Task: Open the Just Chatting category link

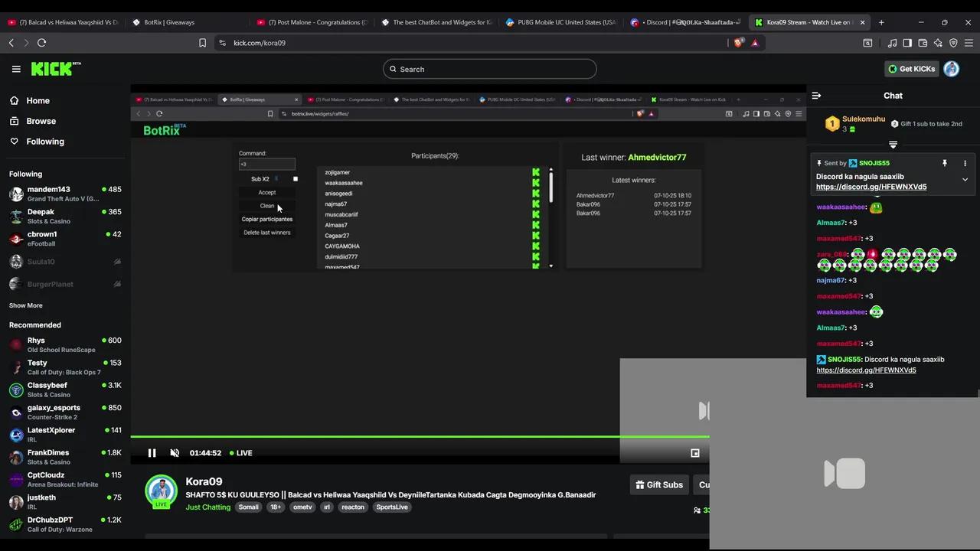Action: (x=207, y=507)
